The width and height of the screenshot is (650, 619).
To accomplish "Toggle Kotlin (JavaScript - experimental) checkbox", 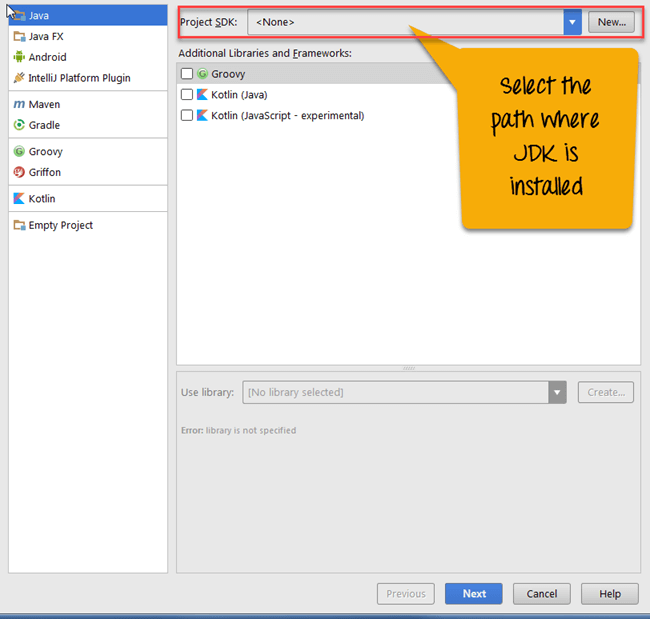I will 187,116.
